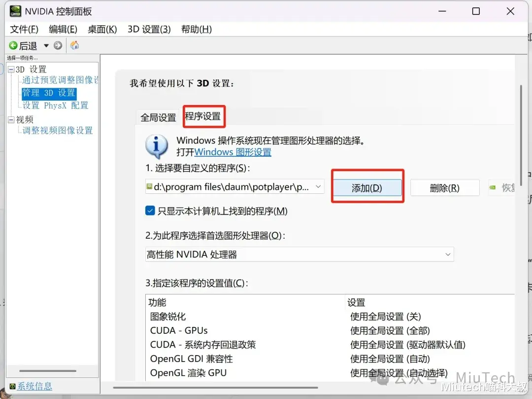
Task: Maximize the NVIDIA 控制面板 window
Action: [476, 11]
